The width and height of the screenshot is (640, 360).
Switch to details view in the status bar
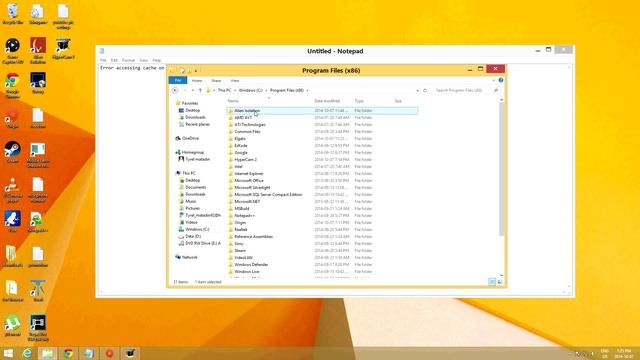tap(492, 282)
